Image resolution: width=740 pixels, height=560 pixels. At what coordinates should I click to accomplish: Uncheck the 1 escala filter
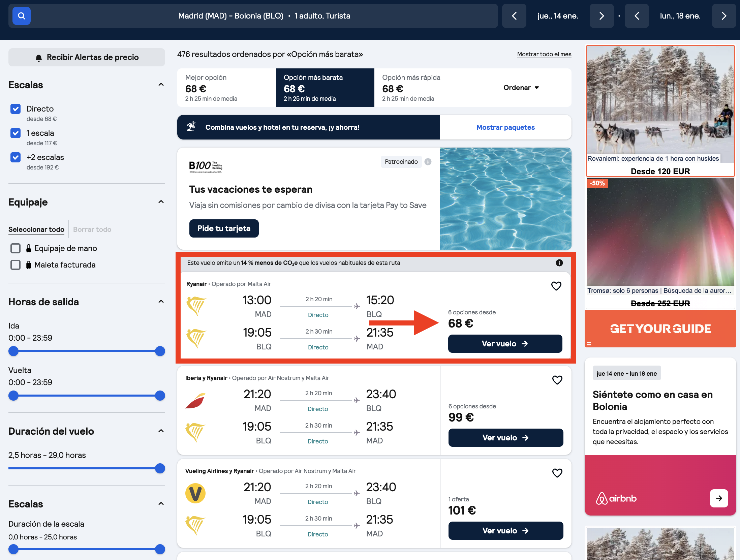pyautogui.click(x=16, y=133)
